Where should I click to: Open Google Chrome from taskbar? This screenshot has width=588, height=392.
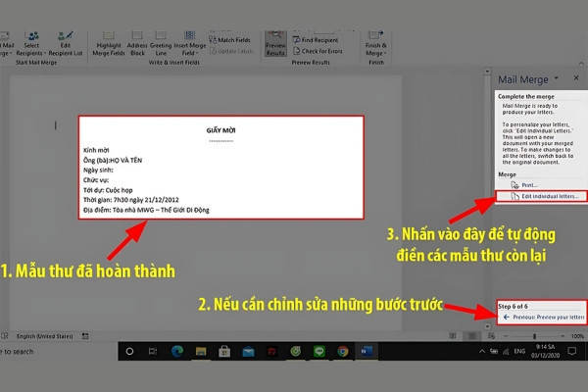[342, 352]
